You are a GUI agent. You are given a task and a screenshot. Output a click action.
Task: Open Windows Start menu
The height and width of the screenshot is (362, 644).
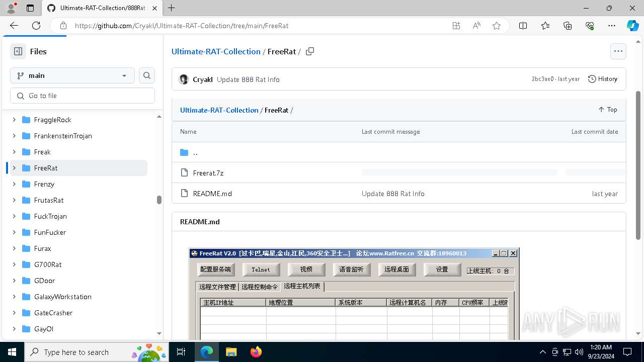(x=12, y=352)
